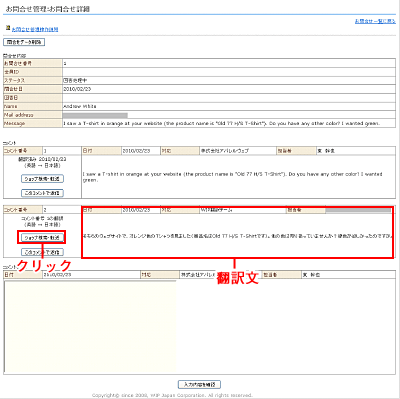
Task: Click the English text body of comment 1
Action: [232, 177]
